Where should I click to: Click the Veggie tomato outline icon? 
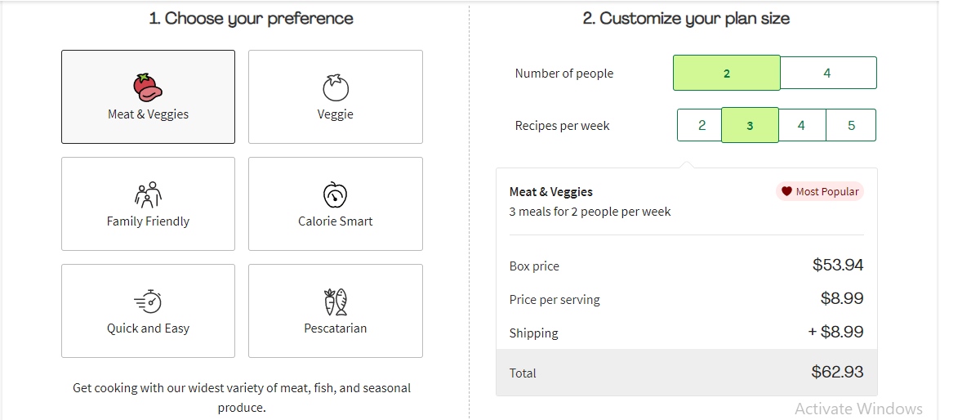[336, 87]
